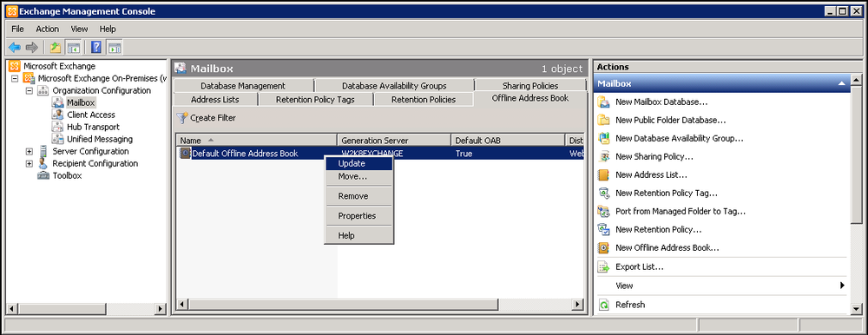Toggle the Show/Hide Action Pane toolbar icon
Image resolution: width=868 pixels, height=335 pixels.
click(x=114, y=47)
